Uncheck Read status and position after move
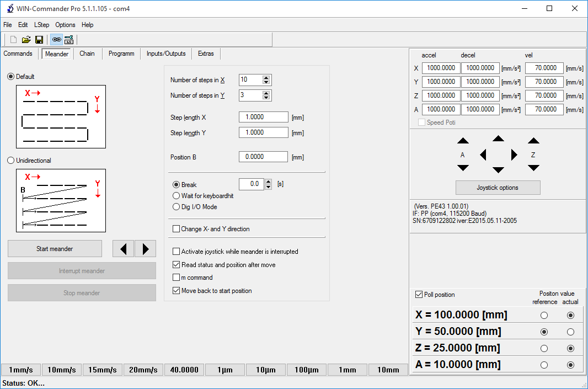The height and width of the screenshot is (389, 588). coord(177,265)
